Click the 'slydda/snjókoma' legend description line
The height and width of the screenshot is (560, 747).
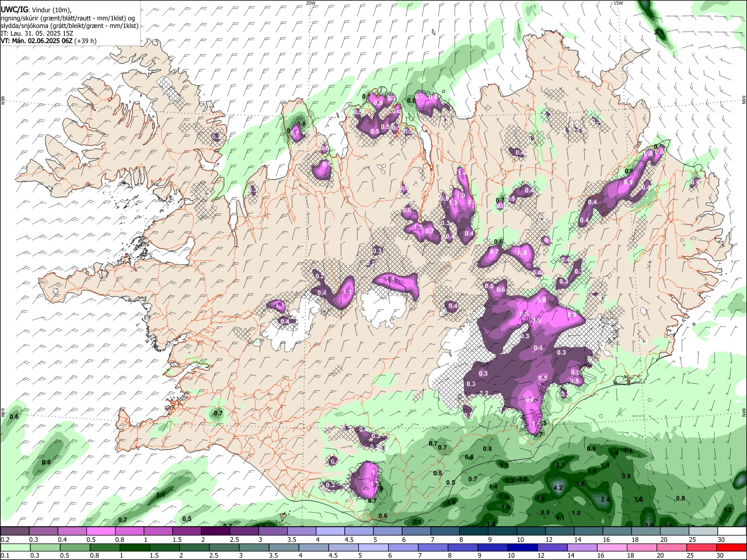tap(69, 25)
